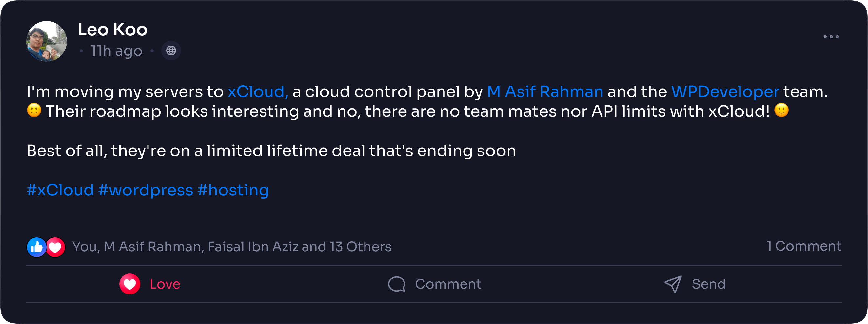The image size is (868, 324).
Task: Open M Asif Rahman's mentioned profile
Action: coord(545,92)
